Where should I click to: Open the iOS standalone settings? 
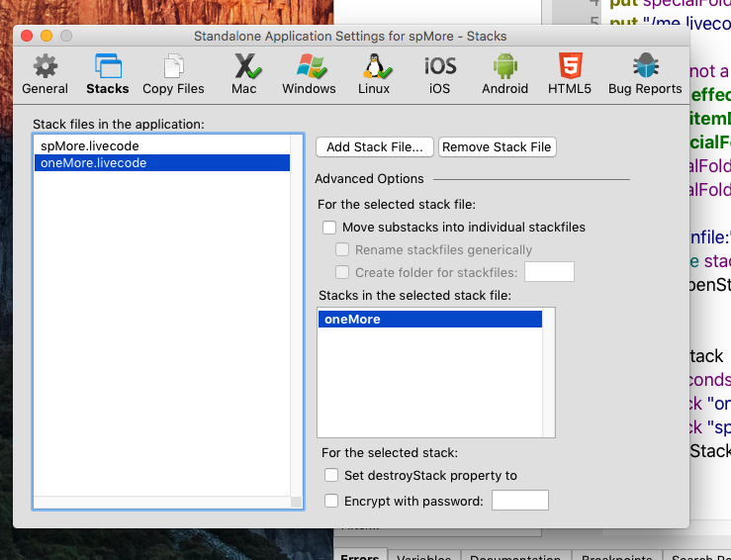pyautogui.click(x=439, y=74)
